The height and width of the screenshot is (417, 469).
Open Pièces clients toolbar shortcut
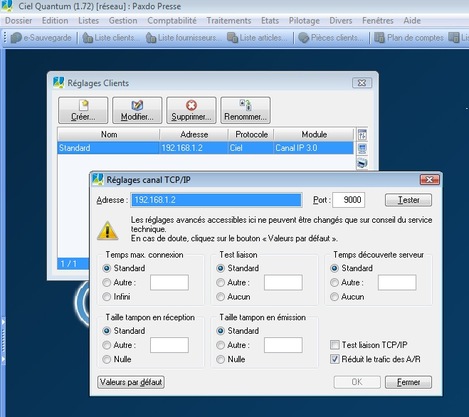tap(331, 38)
